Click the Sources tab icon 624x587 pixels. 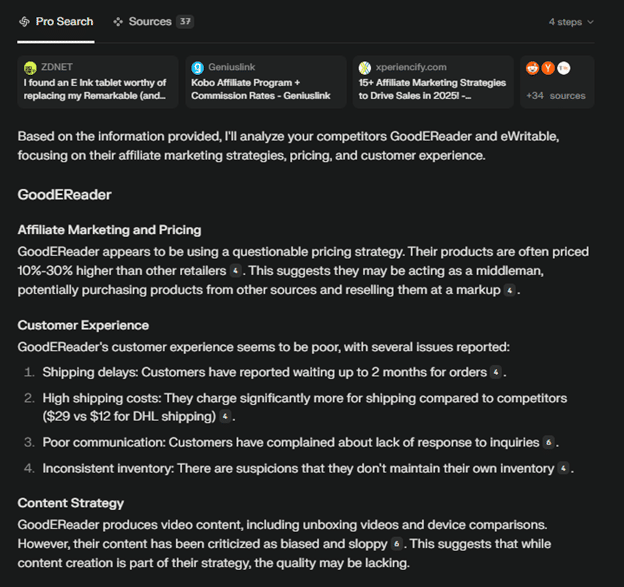(x=118, y=22)
